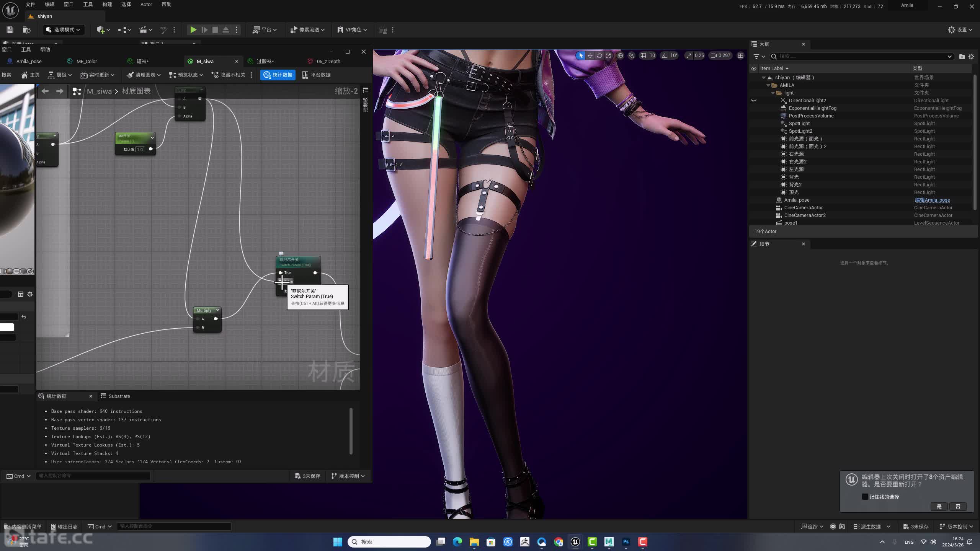
Task: Collapse the AMILA folder
Action: coord(768,85)
